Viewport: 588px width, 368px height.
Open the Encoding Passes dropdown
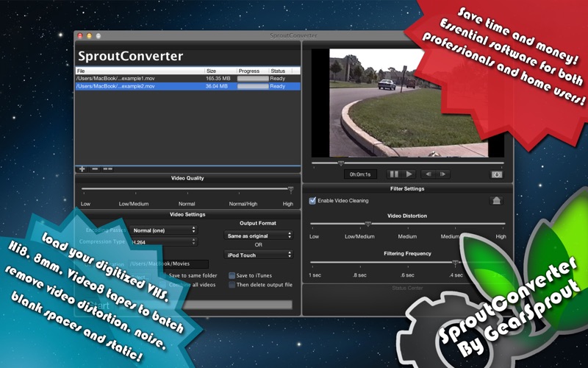point(163,230)
